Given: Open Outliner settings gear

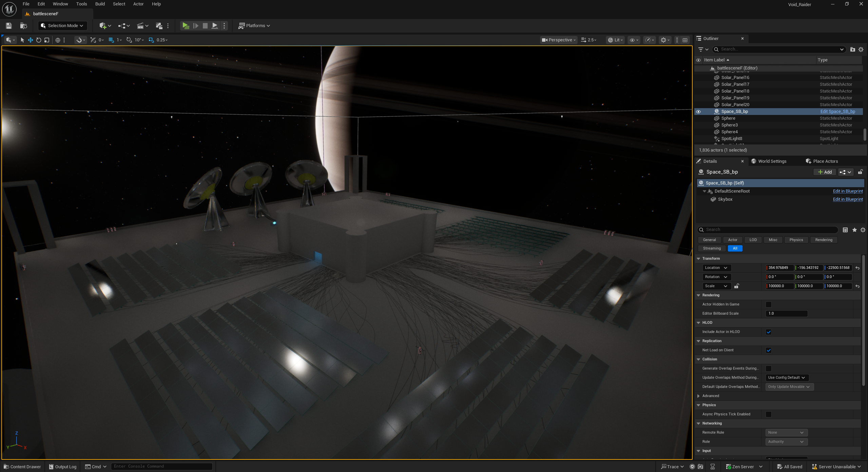Looking at the screenshot, I should point(861,50).
